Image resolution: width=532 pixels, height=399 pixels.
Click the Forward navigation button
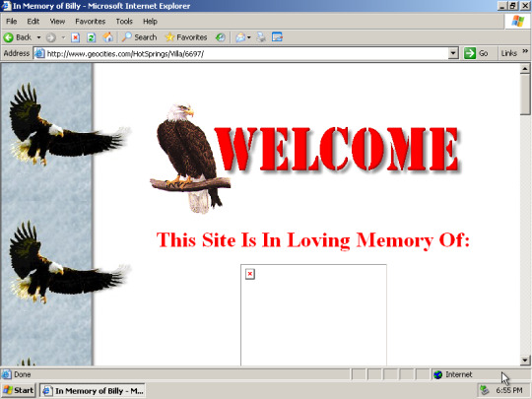51,37
